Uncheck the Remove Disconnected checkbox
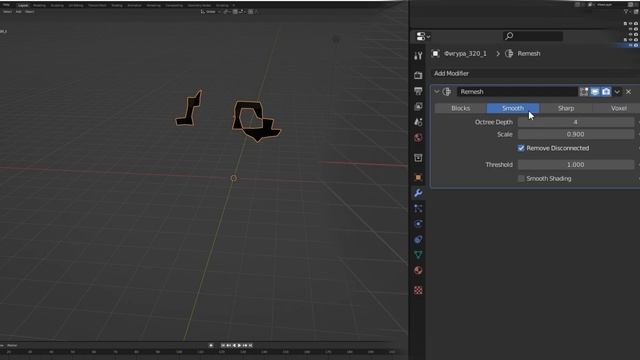The height and width of the screenshot is (360, 640). (521, 148)
